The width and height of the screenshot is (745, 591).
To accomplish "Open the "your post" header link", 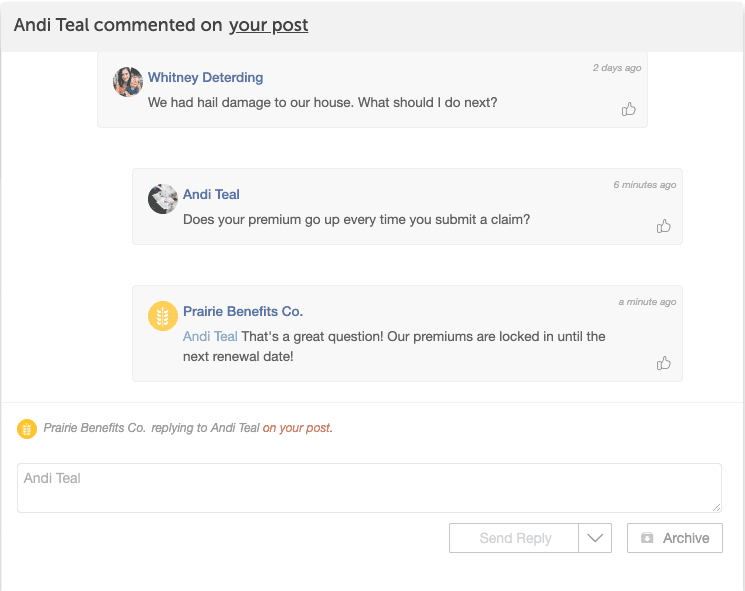I will point(268,25).
